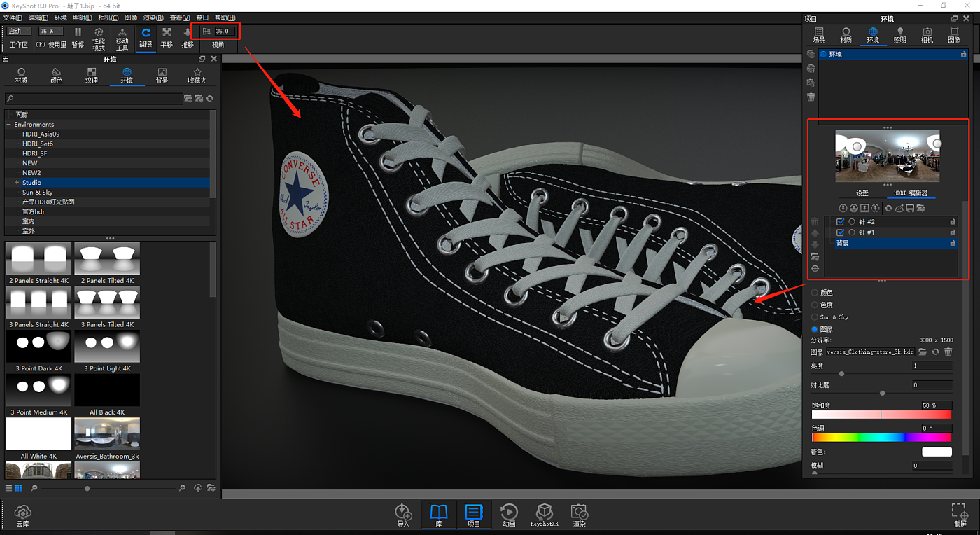Click the hue (色调) rainbow slider
The image size is (980, 535).
(881, 438)
